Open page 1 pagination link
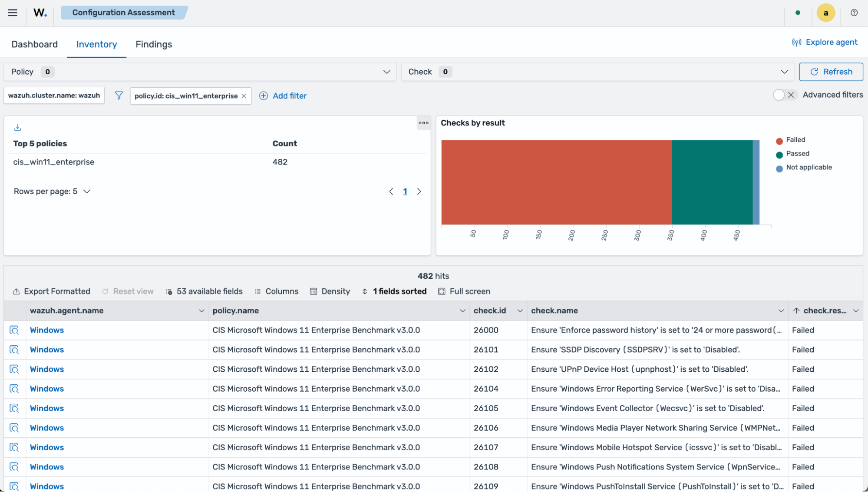868x492 pixels. [x=405, y=192]
